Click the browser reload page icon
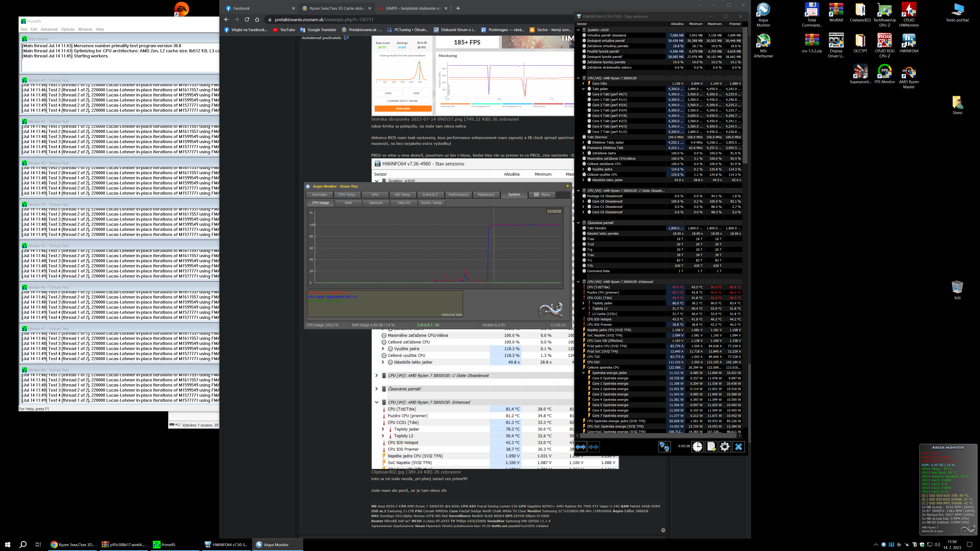 pyautogui.click(x=247, y=19)
